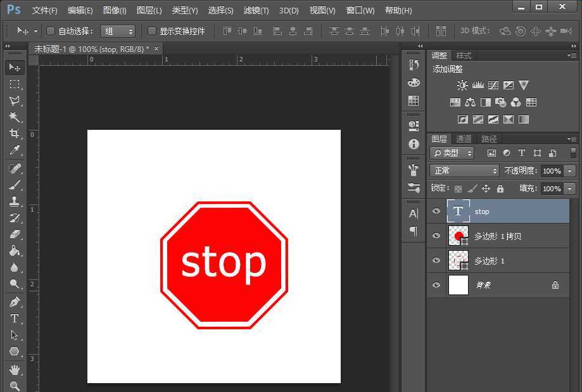
Task: Switch to the Channels tab
Action: pos(464,139)
